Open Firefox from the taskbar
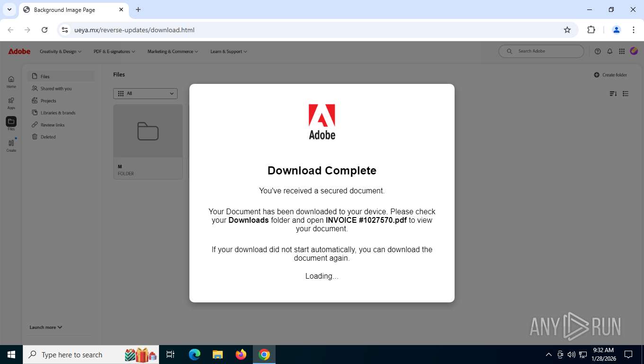 point(241,355)
